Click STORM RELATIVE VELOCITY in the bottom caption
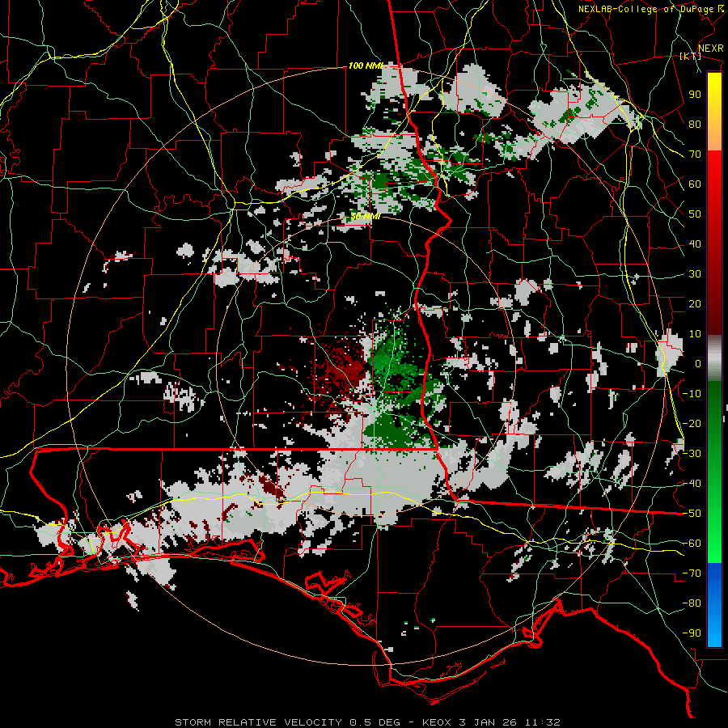This screenshot has width=728, height=728. point(258,722)
